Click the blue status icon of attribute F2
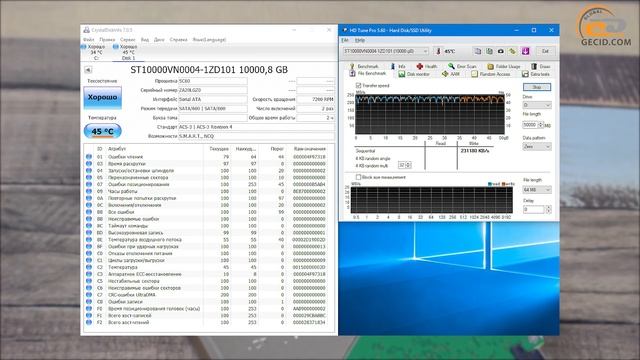Viewport: 640px width, 360px height. 89,322
